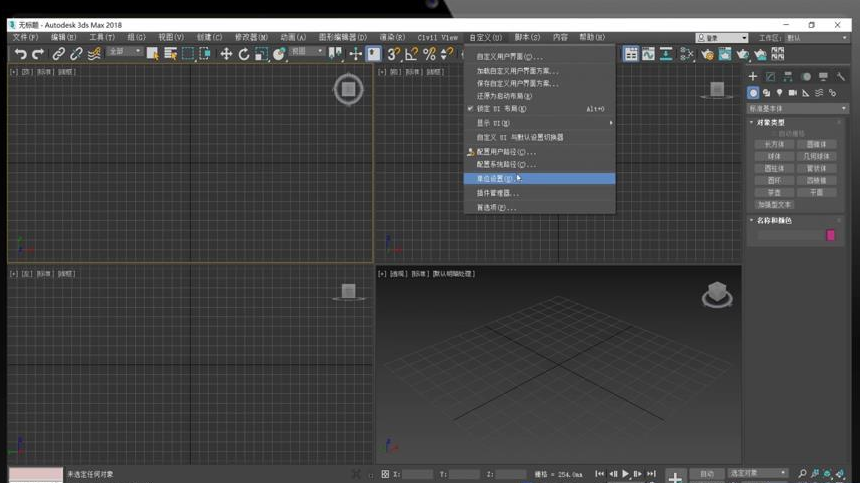Toggle Window/Crossing selection icon
860x483 pixels.
coord(205,54)
